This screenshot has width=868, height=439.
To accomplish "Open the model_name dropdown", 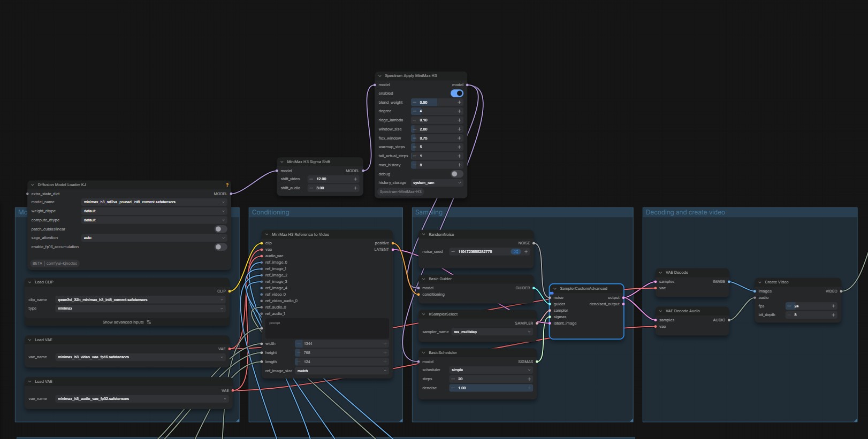I will click(154, 202).
